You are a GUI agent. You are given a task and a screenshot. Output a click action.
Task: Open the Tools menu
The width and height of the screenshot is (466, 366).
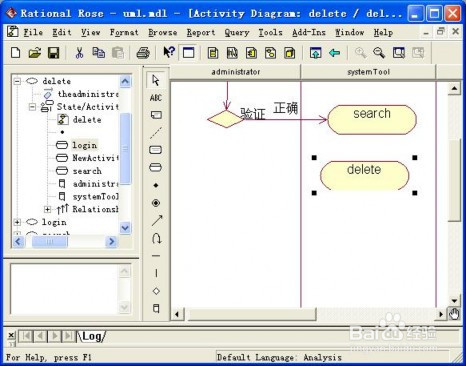coord(270,32)
